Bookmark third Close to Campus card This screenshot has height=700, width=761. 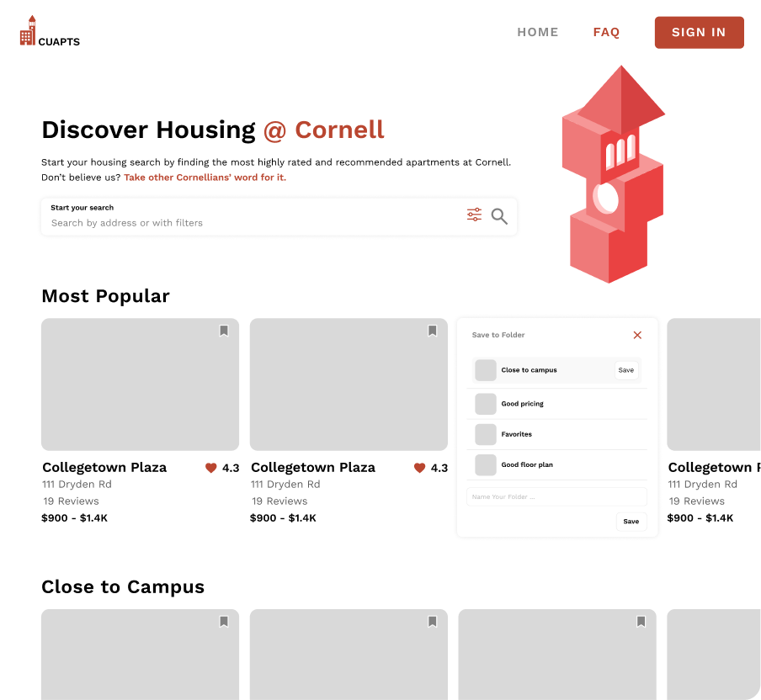click(x=641, y=622)
